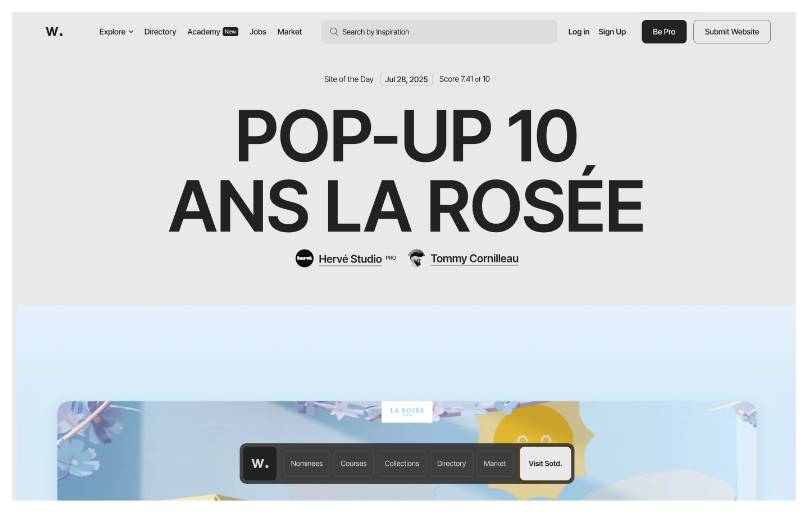Click the Awwwards W. logo in header
The width and height of the screenshot is (808, 513).
point(54,31)
